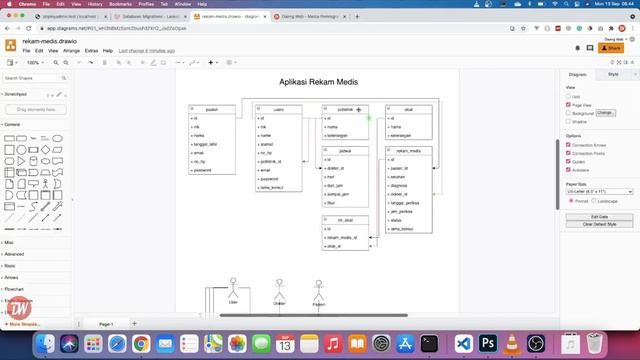Click the comments speech bubble icon

(590, 48)
